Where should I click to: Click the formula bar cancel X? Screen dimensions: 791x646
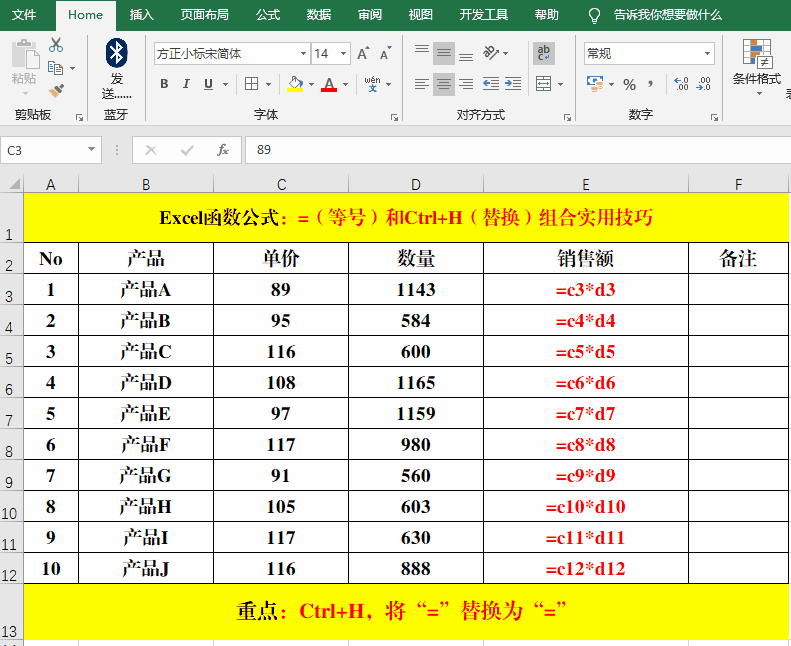click(x=151, y=150)
